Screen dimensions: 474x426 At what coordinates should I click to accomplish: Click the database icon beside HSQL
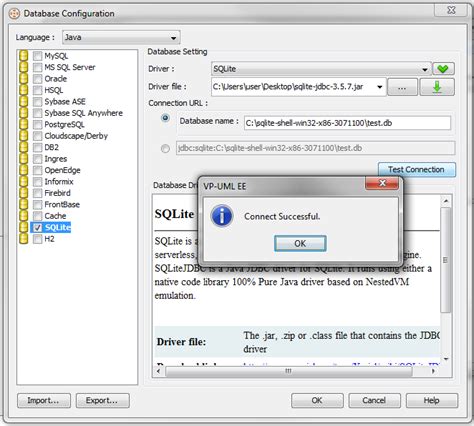pyautogui.click(x=23, y=90)
